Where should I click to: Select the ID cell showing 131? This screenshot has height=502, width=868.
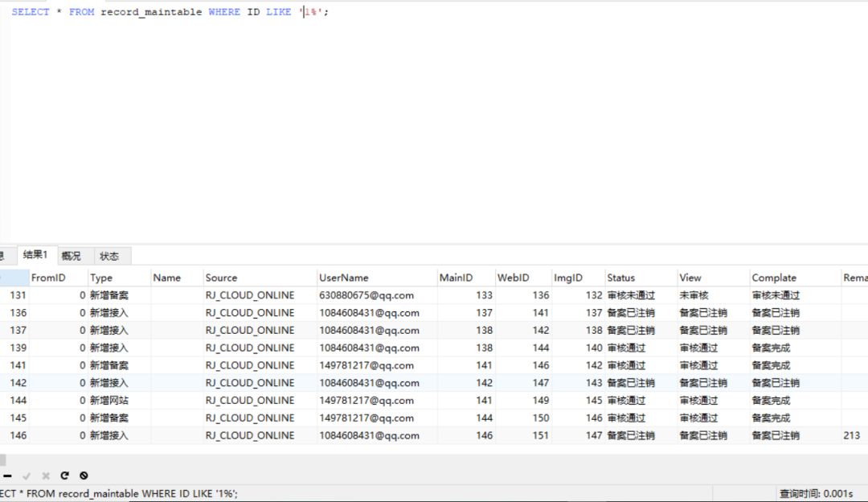coord(14,295)
